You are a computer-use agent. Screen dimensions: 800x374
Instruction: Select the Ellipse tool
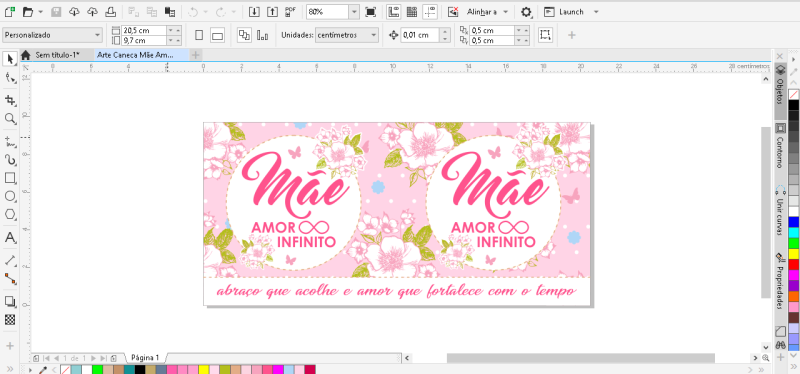tap(10, 196)
